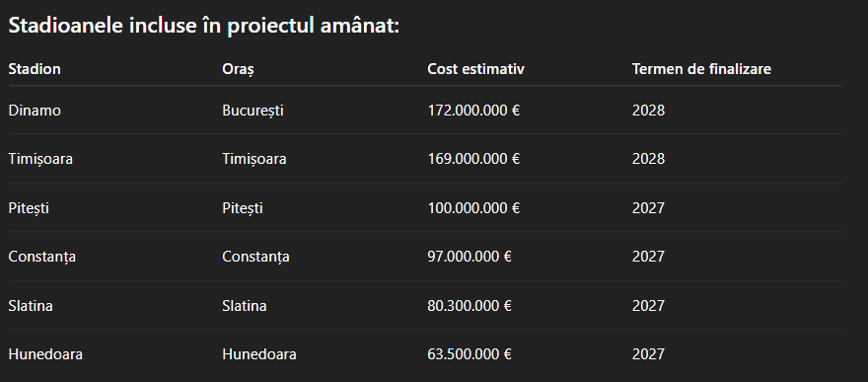Click the Termen de finalizare header

(701, 69)
